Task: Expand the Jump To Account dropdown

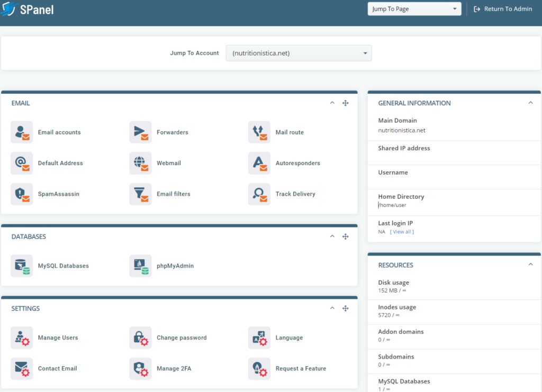Action: tap(299, 53)
